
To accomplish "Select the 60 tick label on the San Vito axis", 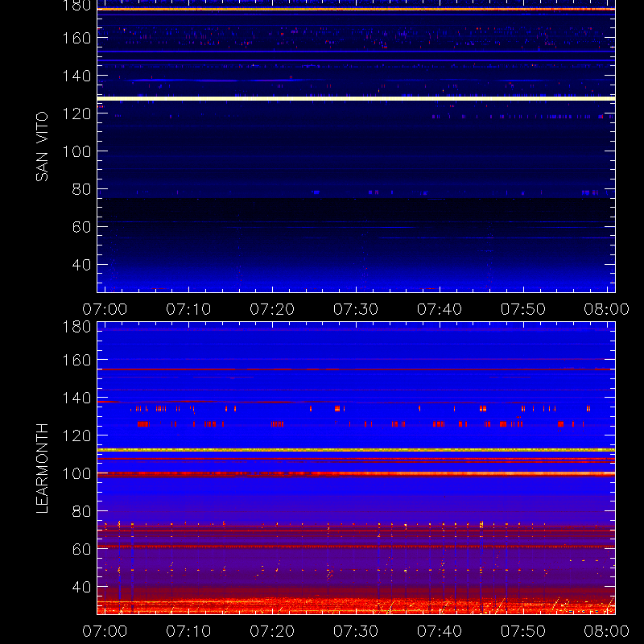I will [81, 227].
